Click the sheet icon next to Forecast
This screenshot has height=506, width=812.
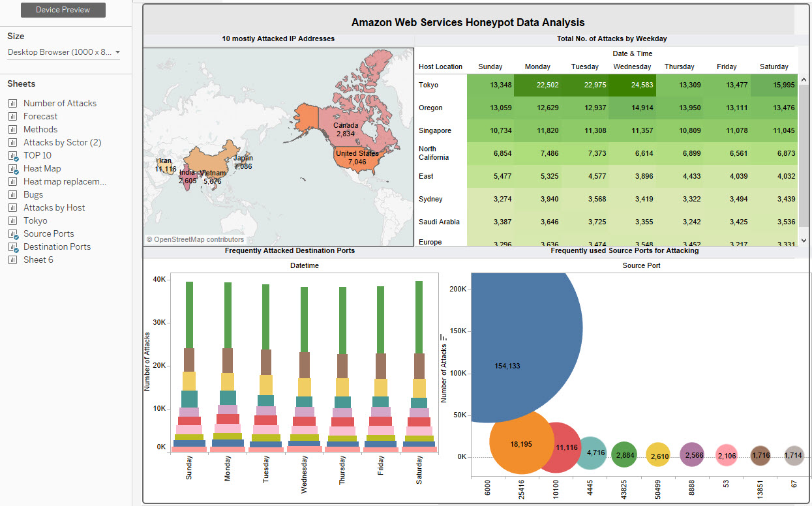[x=12, y=116]
